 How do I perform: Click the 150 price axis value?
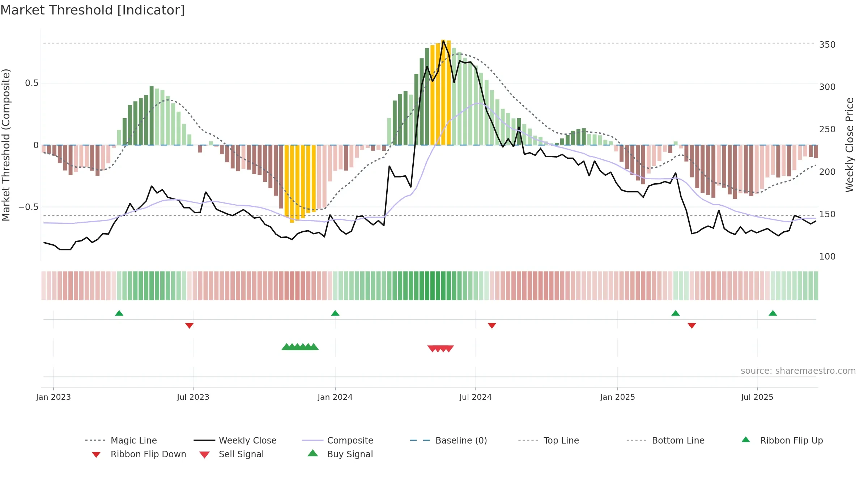827,214
